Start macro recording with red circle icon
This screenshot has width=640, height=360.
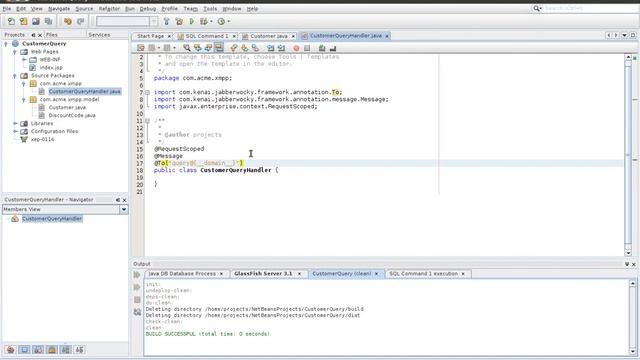point(296,48)
